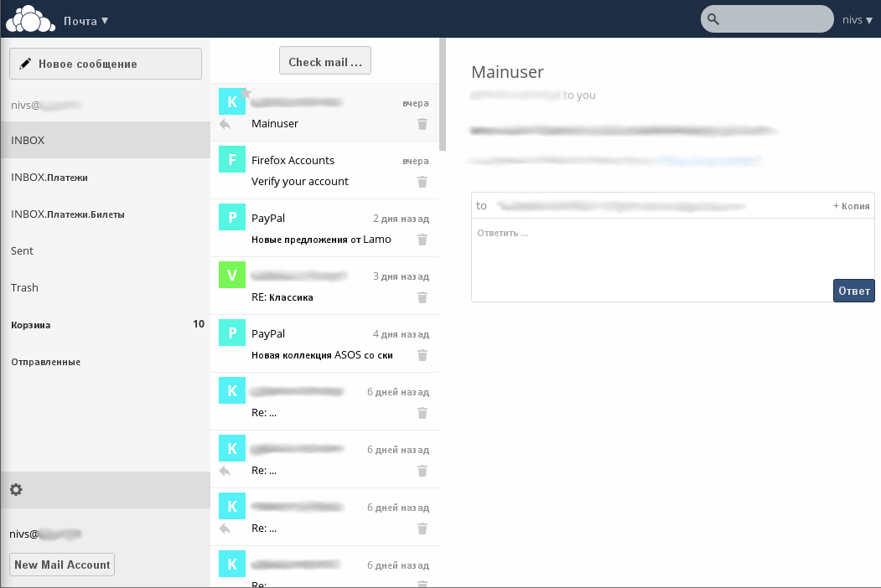The image size is (881, 588).
Task: Delete the Firefox Accounts email via trash icon
Action: point(422,182)
